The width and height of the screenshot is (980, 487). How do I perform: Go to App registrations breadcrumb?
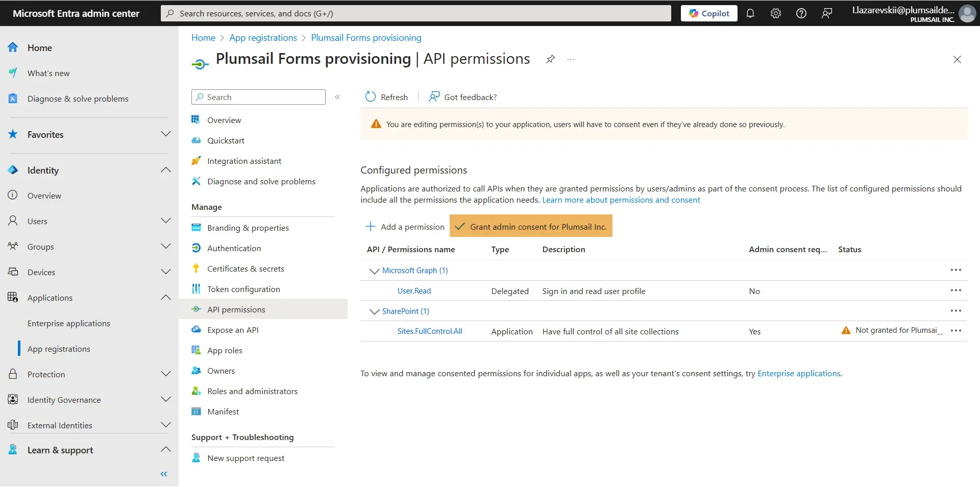(x=263, y=38)
